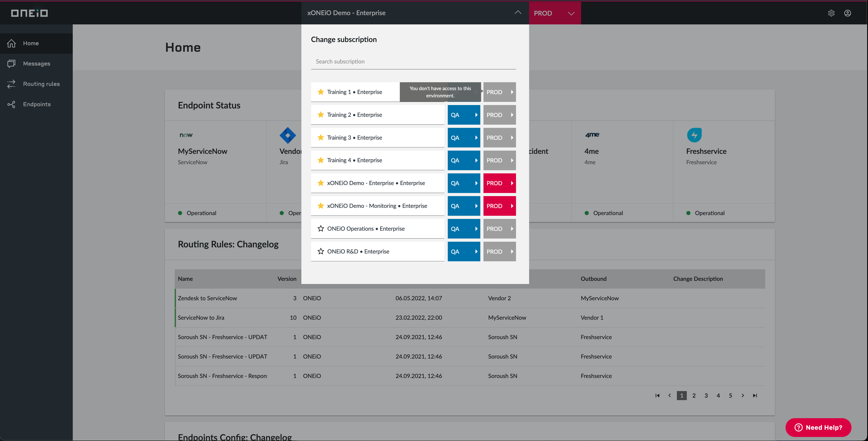Image resolution: width=868 pixels, height=441 pixels.
Task: Open the Need Help? button
Action: click(818, 427)
